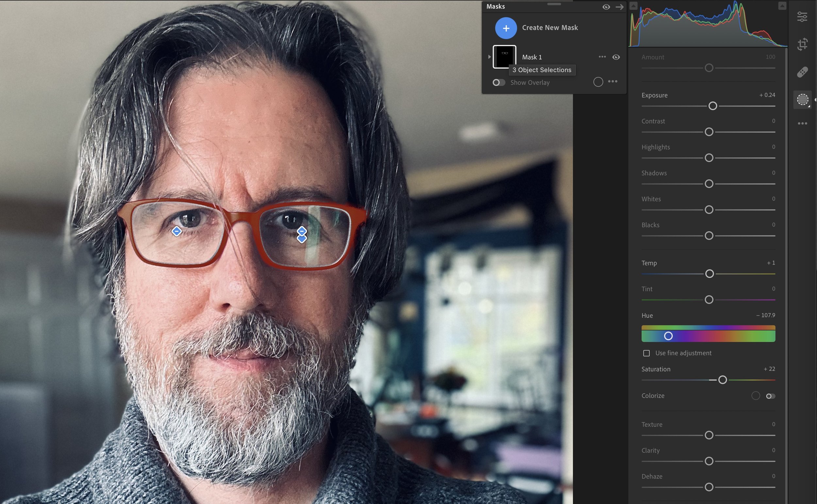Click the Shadows slider handle
The image size is (817, 504).
pyautogui.click(x=709, y=184)
